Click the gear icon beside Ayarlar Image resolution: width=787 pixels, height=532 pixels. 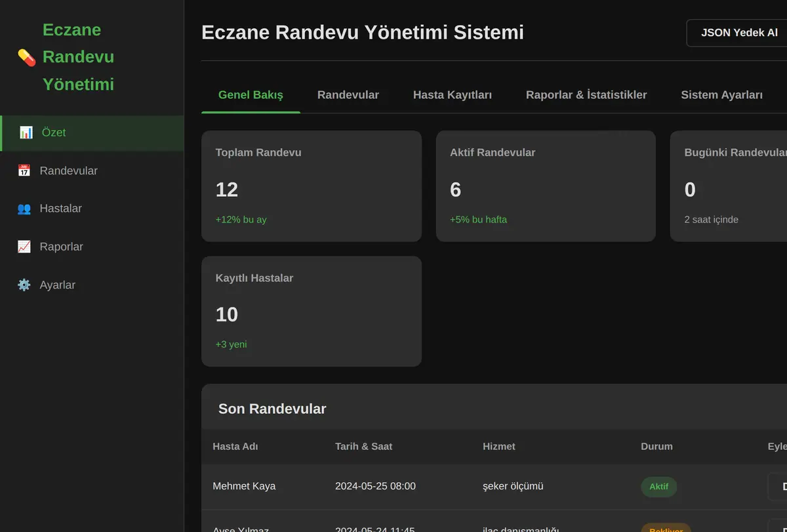24,285
